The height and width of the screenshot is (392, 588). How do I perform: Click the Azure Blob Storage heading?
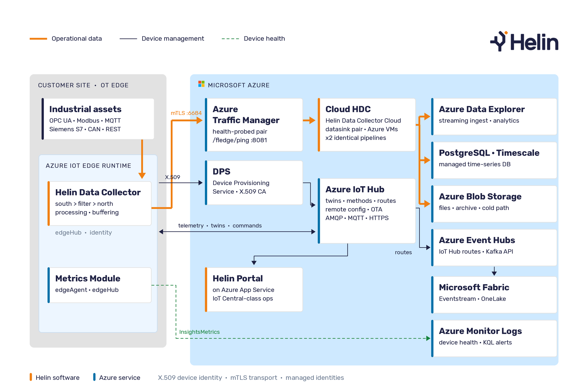pyautogui.click(x=480, y=197)
